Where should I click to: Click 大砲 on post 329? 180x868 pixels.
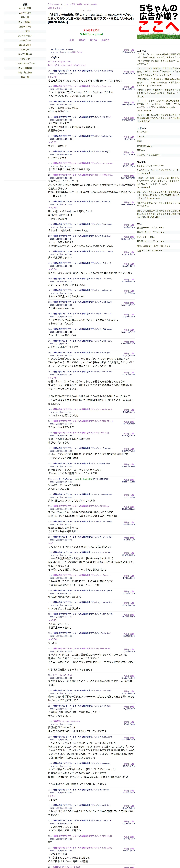pos(132,738)
